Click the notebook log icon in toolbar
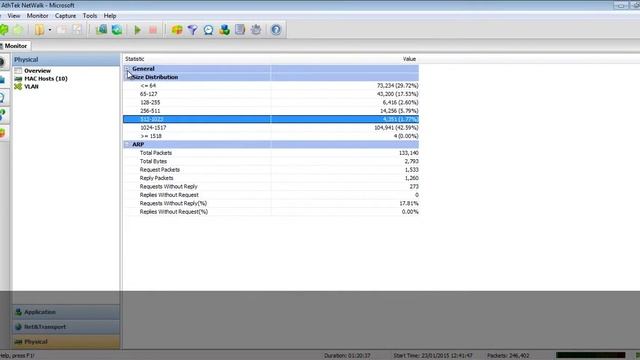Viewport: 640px width, 360px height. tap(240, 30)
